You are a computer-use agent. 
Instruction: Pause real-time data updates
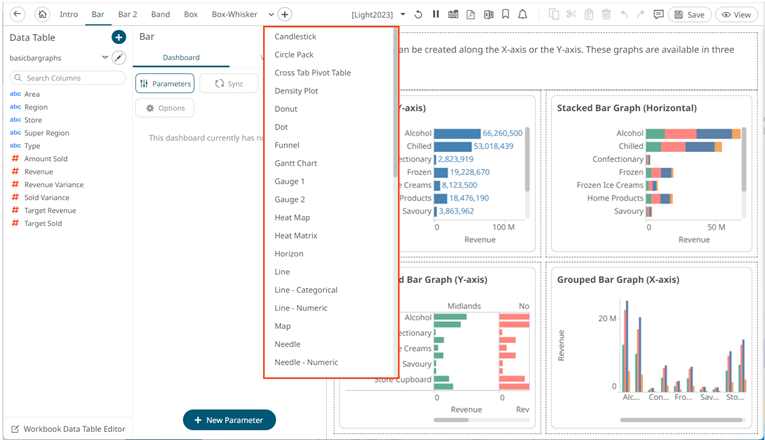[435, 15]
